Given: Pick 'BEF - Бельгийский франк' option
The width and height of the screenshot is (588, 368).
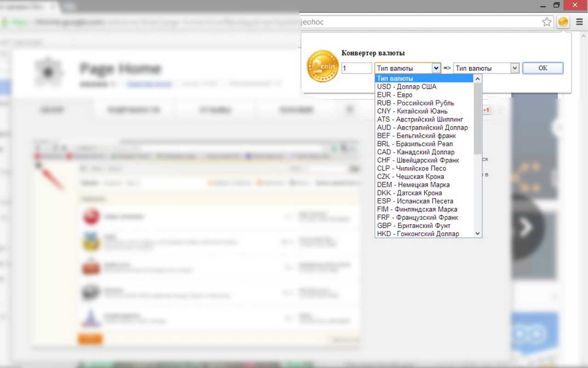Looking at the screenshot, I should pos(424,136).
